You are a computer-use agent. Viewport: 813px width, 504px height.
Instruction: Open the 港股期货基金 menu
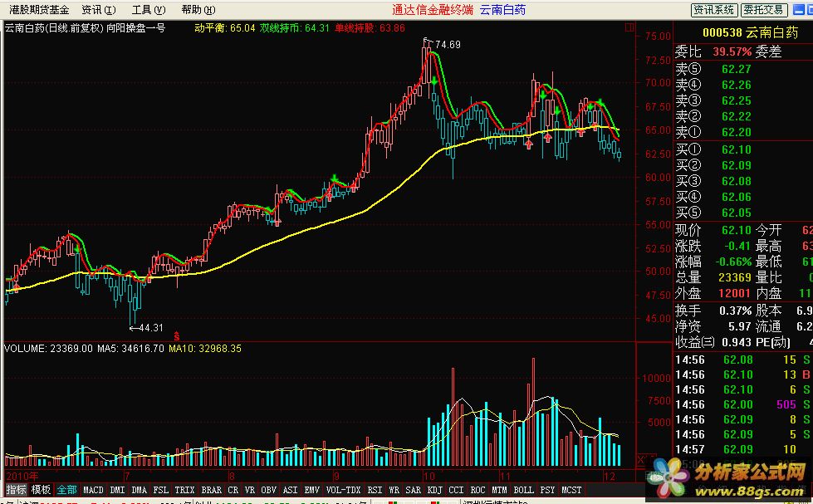point(39,10)
